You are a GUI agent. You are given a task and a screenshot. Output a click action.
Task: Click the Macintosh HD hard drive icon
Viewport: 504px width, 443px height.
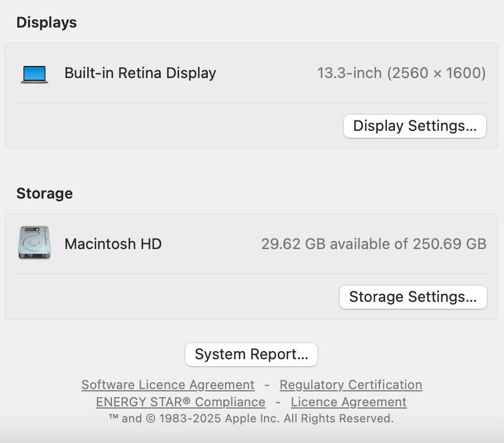click(34, 243)
